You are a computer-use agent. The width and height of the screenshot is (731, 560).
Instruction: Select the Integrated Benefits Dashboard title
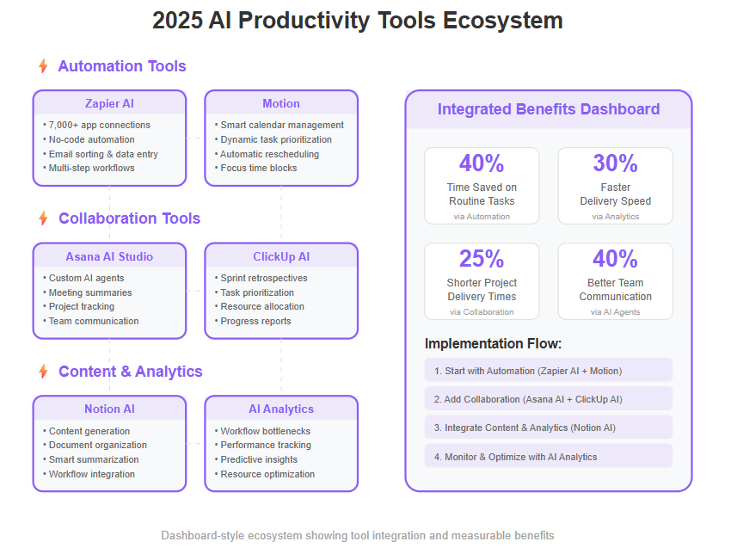(549, 109)
